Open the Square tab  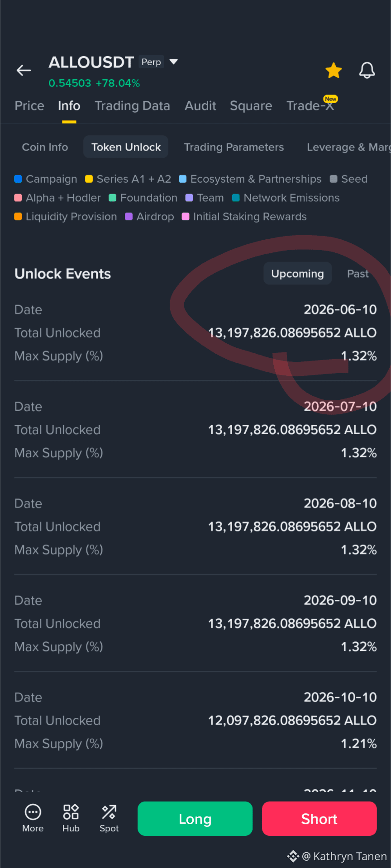pos(251,106)
